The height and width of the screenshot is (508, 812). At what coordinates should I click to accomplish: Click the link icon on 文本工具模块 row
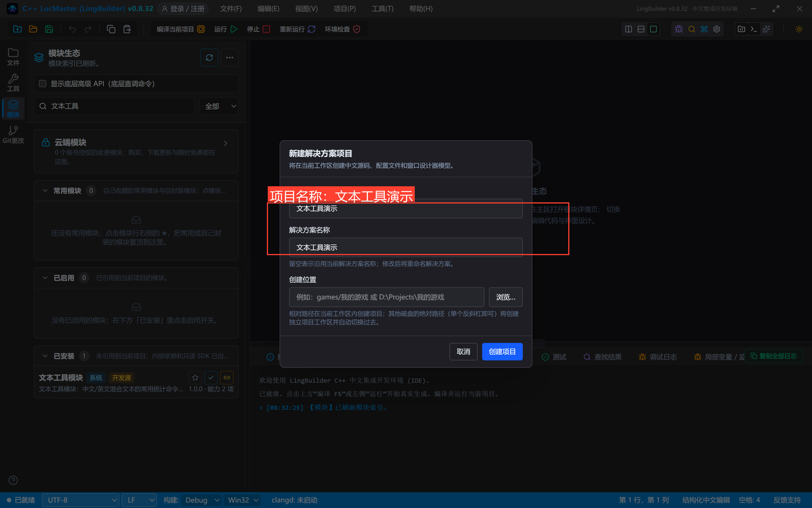click(227, 378)
